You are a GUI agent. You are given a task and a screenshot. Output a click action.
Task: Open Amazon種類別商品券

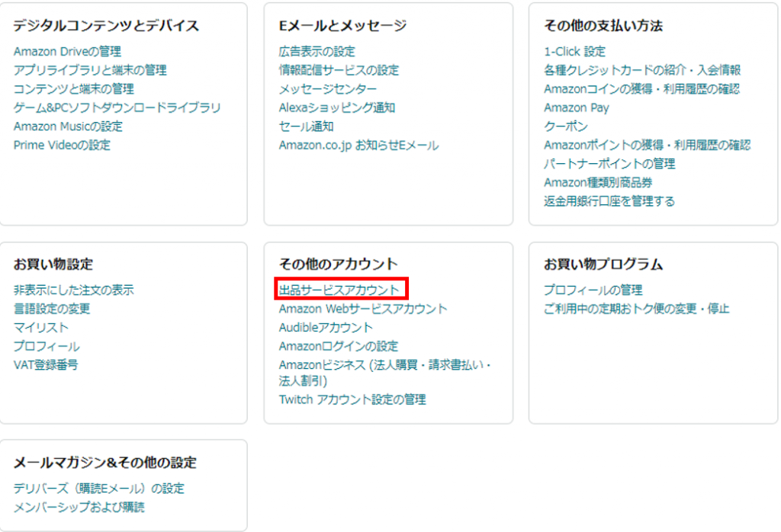coord(598,183)
